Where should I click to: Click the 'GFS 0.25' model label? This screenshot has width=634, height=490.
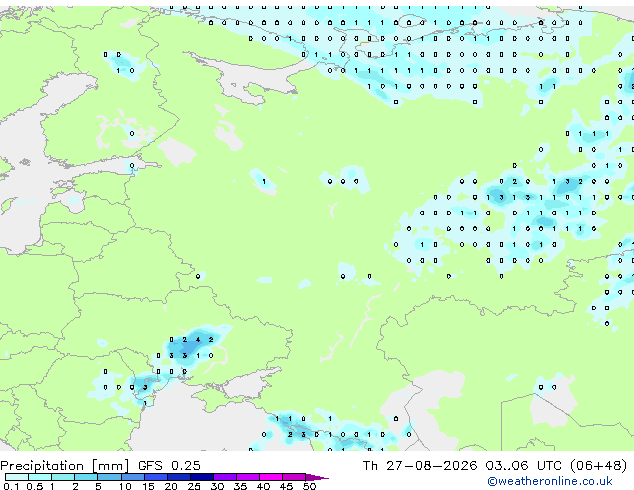click(169, 466)
